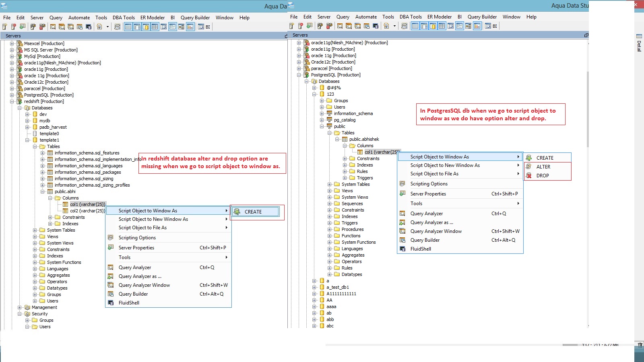Choose DROP in the script submenu
This screenshot has width=644, height=362.
coord(547,176)
